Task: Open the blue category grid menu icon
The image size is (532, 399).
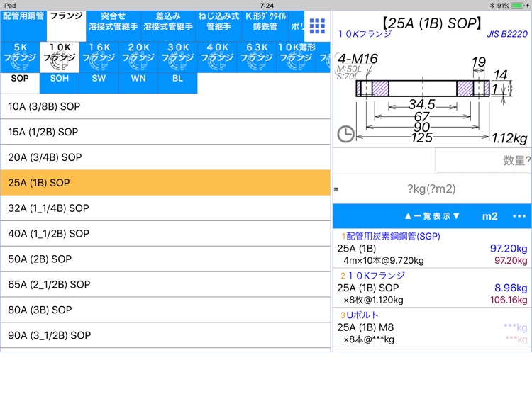Action: [317, 26]
